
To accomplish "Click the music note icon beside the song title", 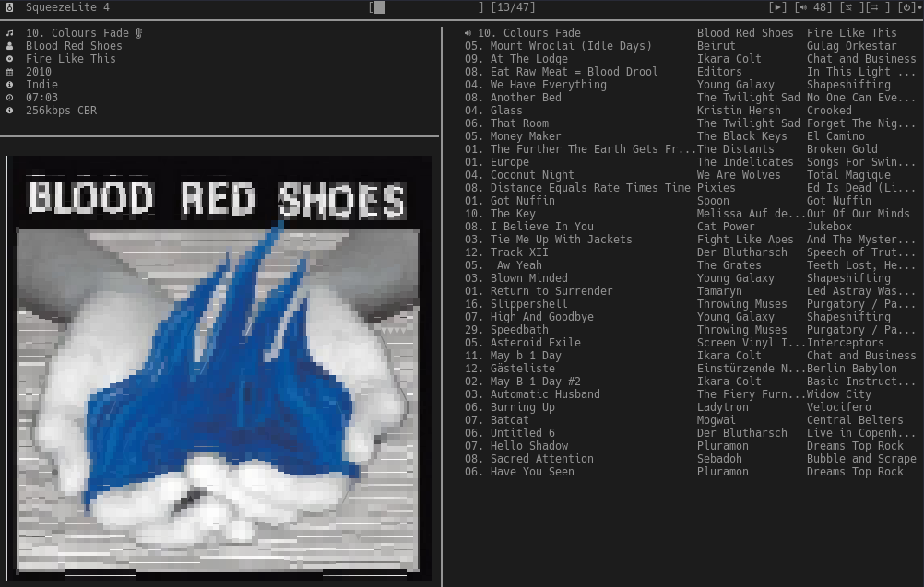I will (9, 33).
